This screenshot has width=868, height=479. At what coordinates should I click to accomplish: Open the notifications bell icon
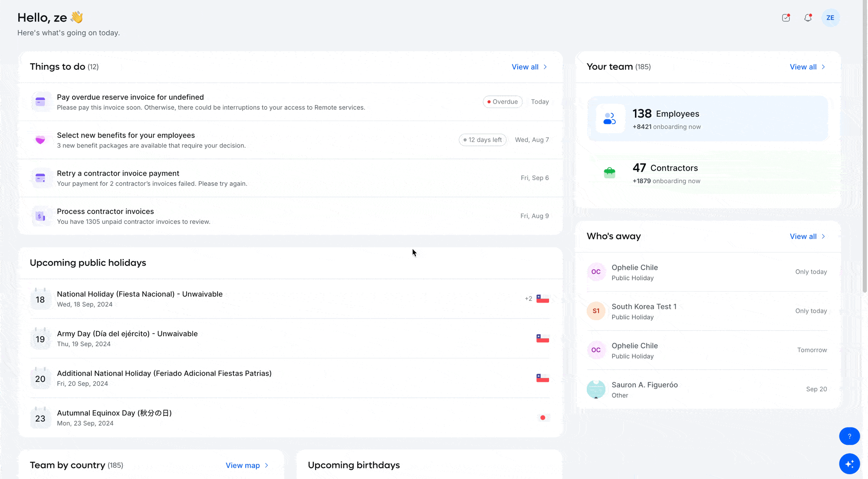click(808, 18)
